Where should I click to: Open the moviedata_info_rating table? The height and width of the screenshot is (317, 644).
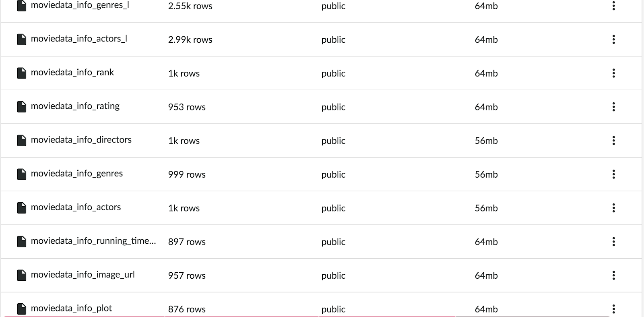pos(75,106)
